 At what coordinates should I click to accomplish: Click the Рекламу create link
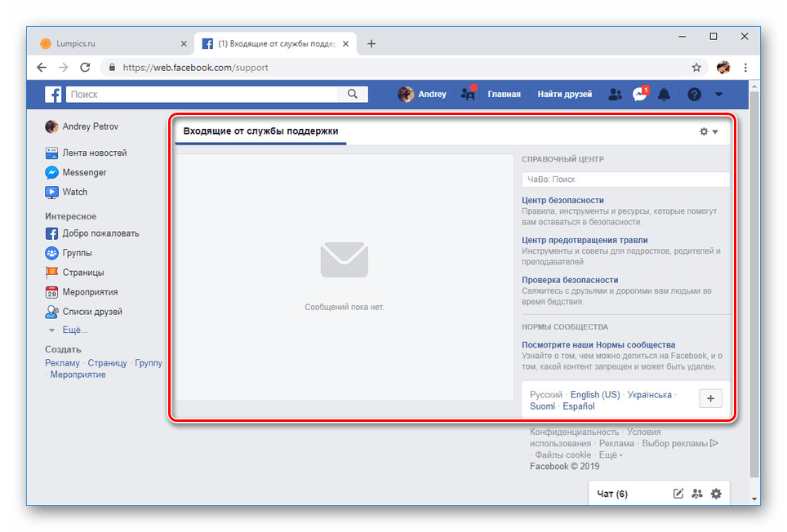tap(62, 363)
